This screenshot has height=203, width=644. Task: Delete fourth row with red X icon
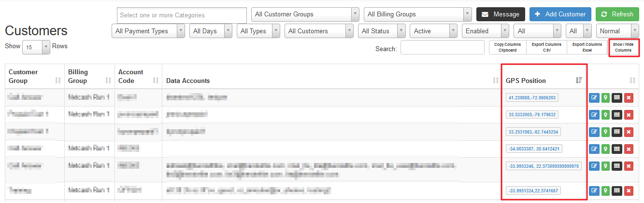pyautogui.click(x=629, y=149)
